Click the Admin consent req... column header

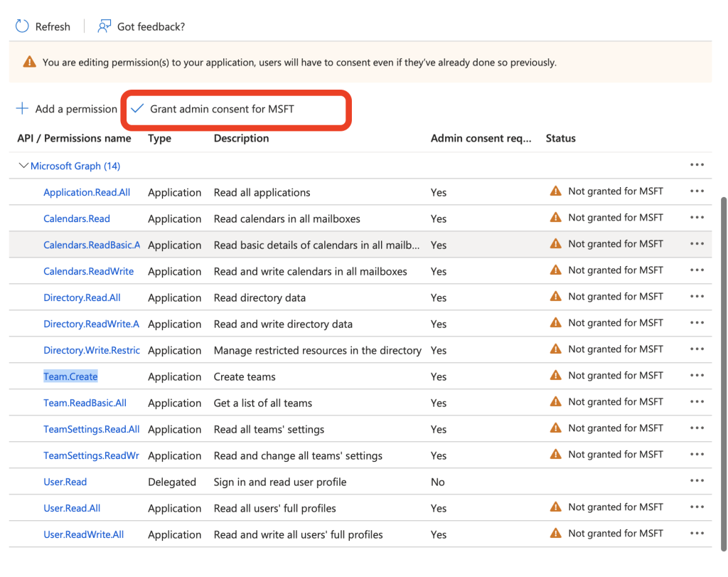click(481, 138)
